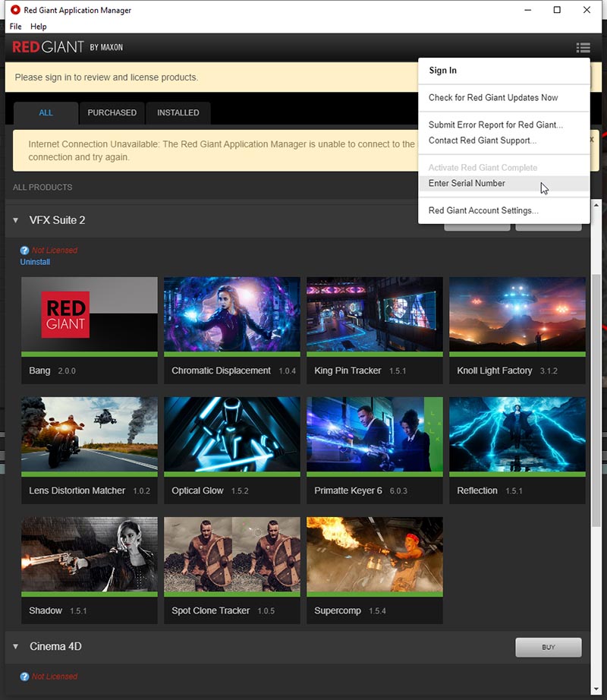The width and height of the screenshot is (607, 700).
Task: Click the Not Licensed text under Cinema 4D
Action: [55, 676]
